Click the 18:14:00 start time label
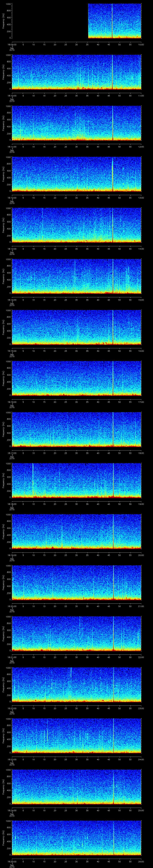The height and width of the screenshot is (868, 153). tap(12, 300)
